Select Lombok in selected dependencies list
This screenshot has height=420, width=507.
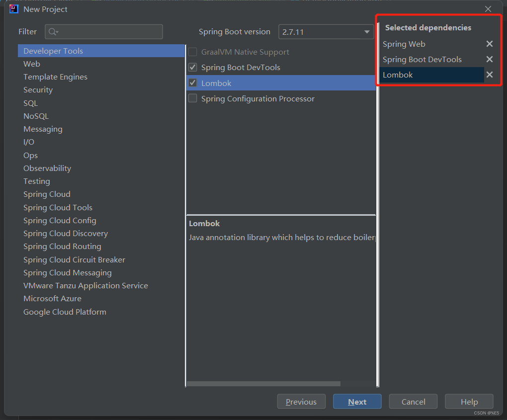click(x=431, y=75)
